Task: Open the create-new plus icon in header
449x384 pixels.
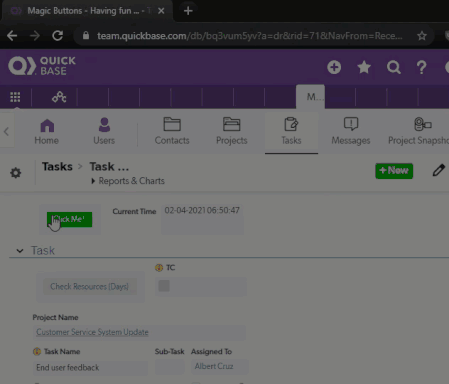Action: (334, 67)
